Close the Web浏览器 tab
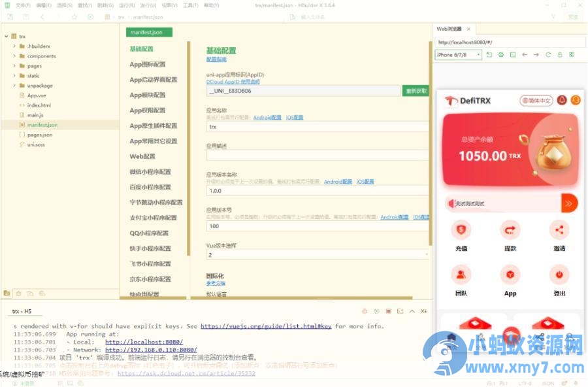The height and width of the screenshot is (387, 588). [x=468, y=29]
